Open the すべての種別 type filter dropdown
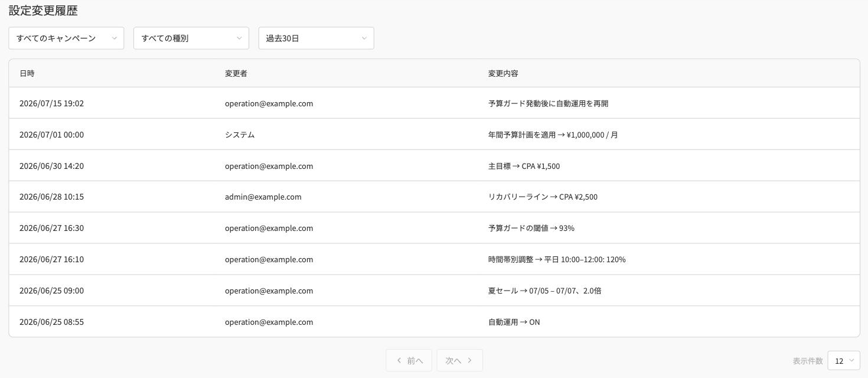 pyautogui.click(x=191, y=38)
